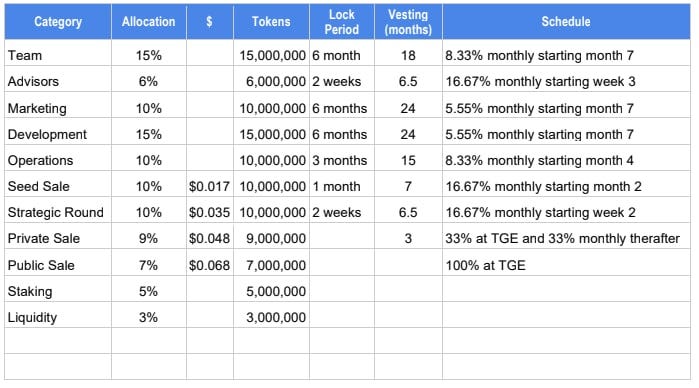Screen dimensions: 699x388
Task: Select the Lock Period header cell
Action: pos(342,21)
